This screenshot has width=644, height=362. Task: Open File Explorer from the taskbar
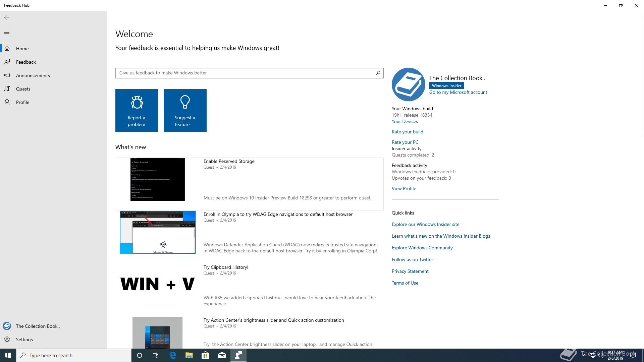[x=189, y=355]
